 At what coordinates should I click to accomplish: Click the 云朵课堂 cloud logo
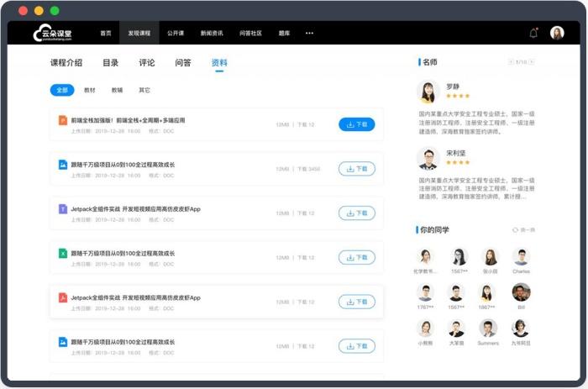52,33
